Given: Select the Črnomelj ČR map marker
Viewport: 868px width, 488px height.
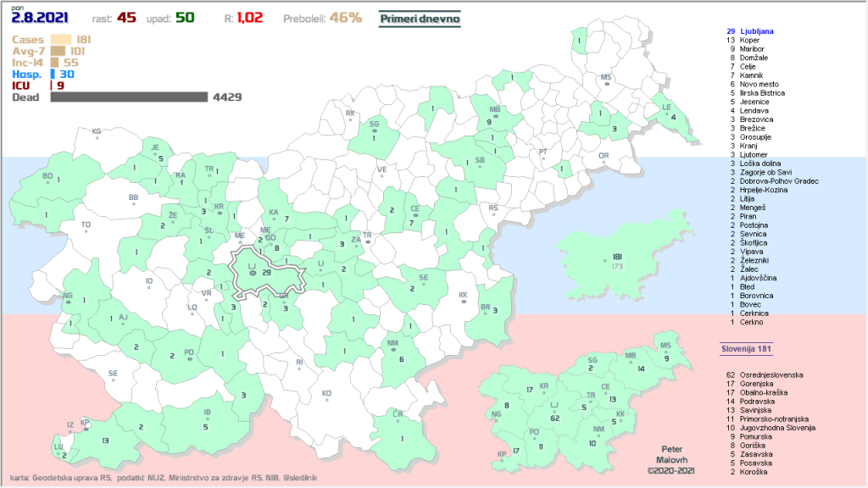Looking at the screenshot, I should click(x=397, y=417).
